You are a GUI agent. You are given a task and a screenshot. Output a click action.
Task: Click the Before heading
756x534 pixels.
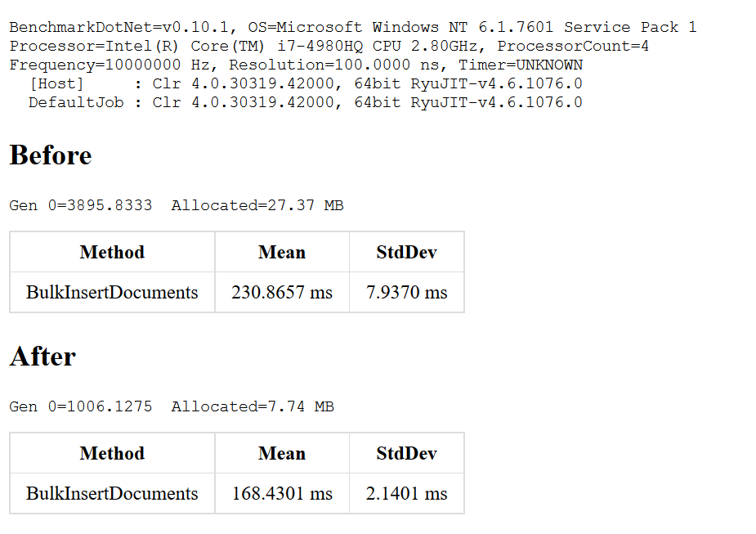(51, 155)
